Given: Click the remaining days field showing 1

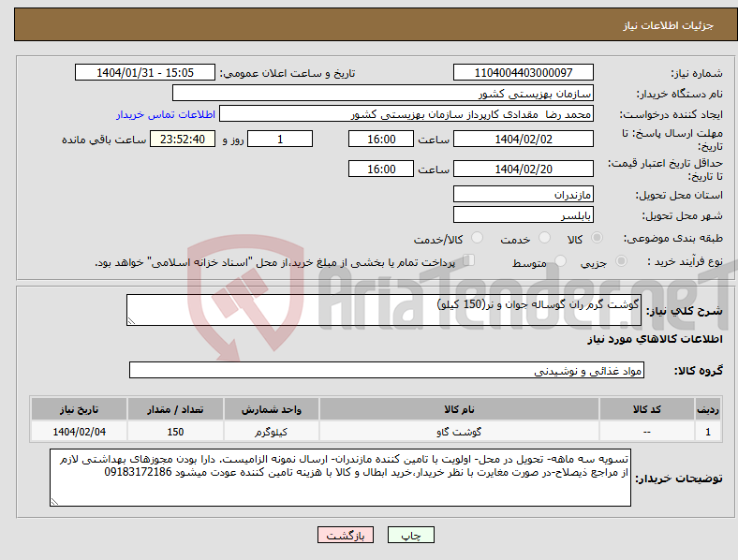Looking at the screenshot, I should (280, 139).
